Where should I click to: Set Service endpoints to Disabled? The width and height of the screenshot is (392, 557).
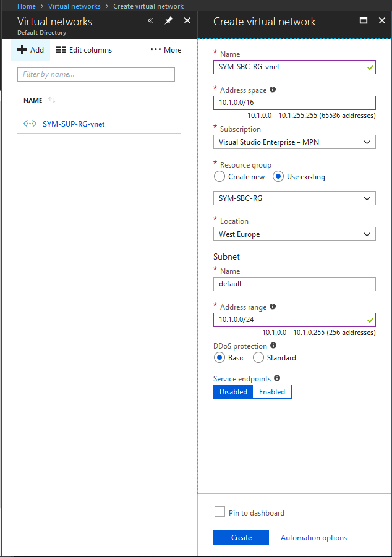pyautogui.click(x=233, y=392)
